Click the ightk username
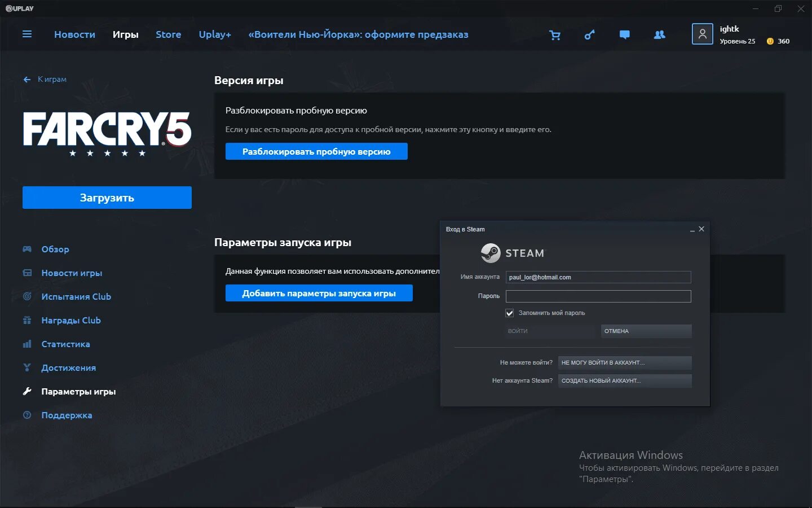Image resolution: width=812 pixels, height=508 pixels. tap(729, 29)
